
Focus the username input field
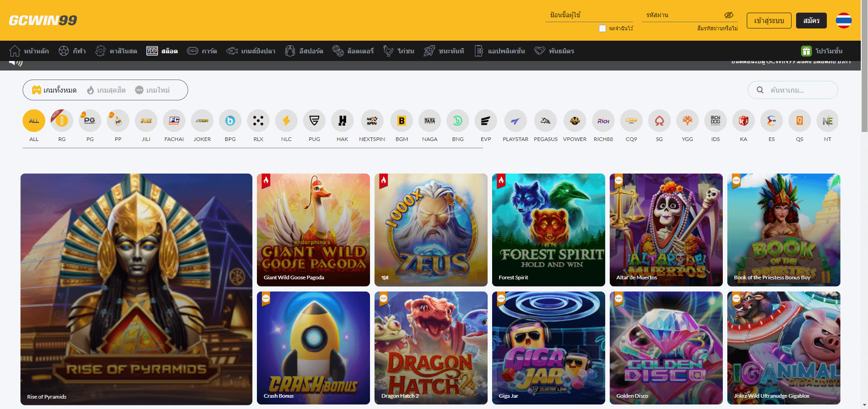(589, 15)
